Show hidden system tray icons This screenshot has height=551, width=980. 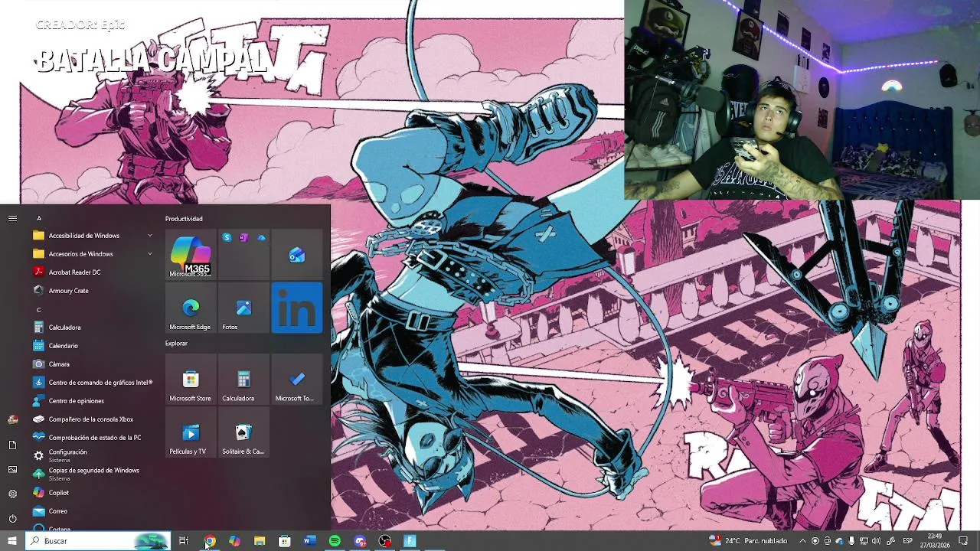(x=802, y=541)
